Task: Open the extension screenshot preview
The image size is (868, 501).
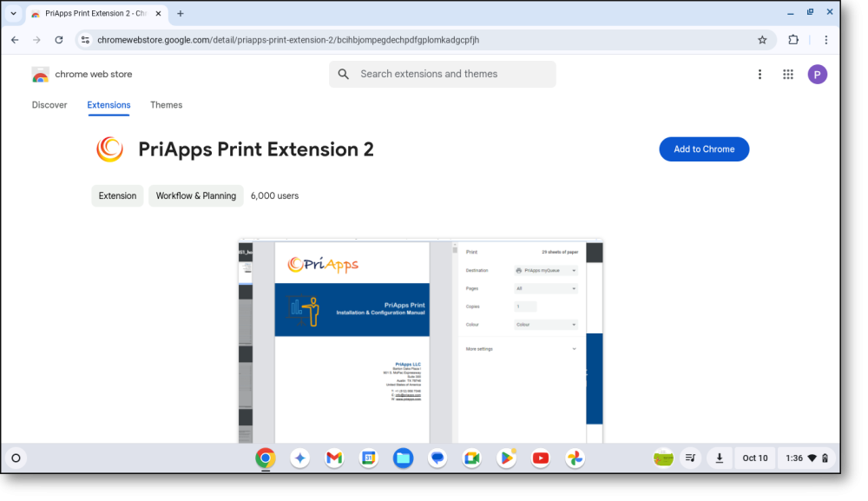Action: [x=420, y=340]
